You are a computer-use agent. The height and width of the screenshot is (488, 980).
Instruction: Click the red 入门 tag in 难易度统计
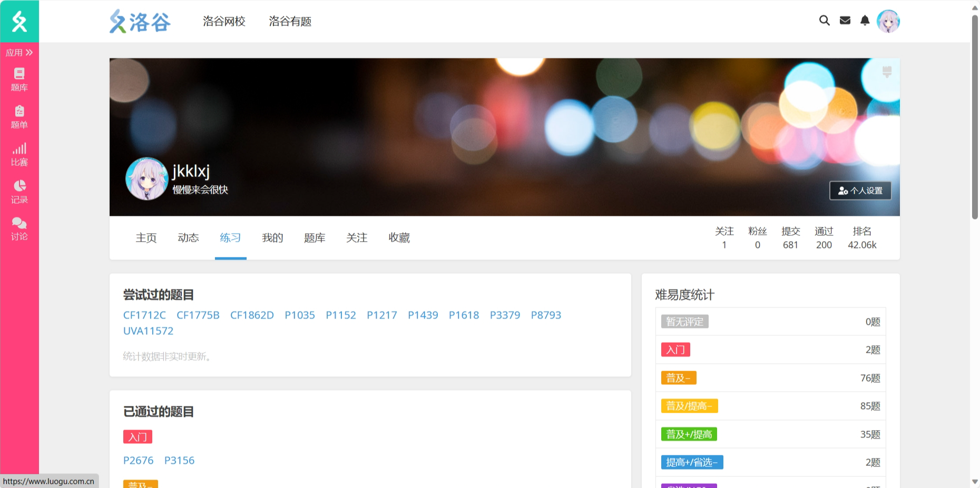[675, 350]
